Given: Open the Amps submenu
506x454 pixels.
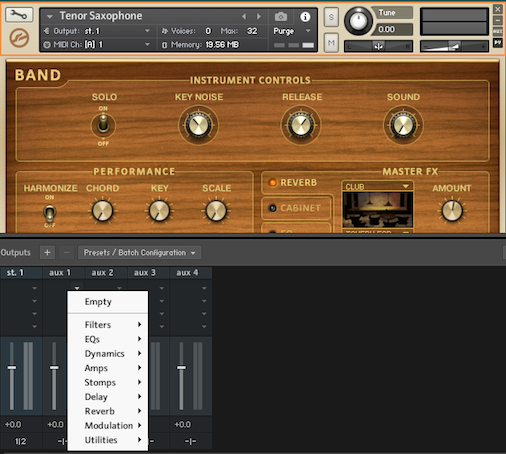Looking at the screenshot, I should point(108,368).
